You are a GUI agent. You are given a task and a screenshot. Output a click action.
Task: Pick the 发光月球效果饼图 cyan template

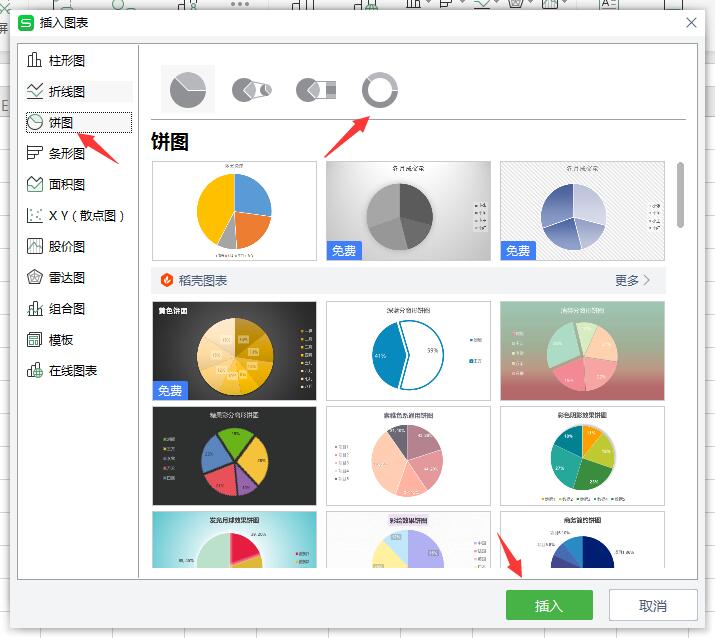point(234,539)
